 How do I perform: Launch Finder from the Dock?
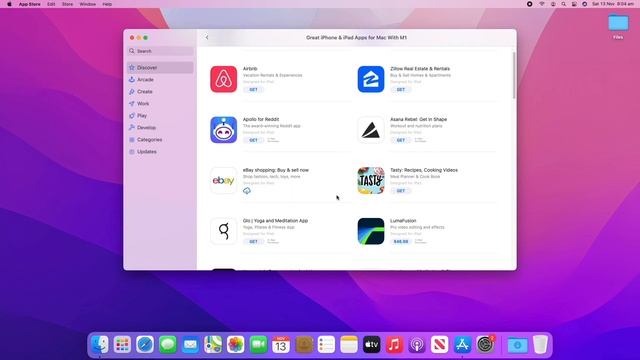(100, 345)
